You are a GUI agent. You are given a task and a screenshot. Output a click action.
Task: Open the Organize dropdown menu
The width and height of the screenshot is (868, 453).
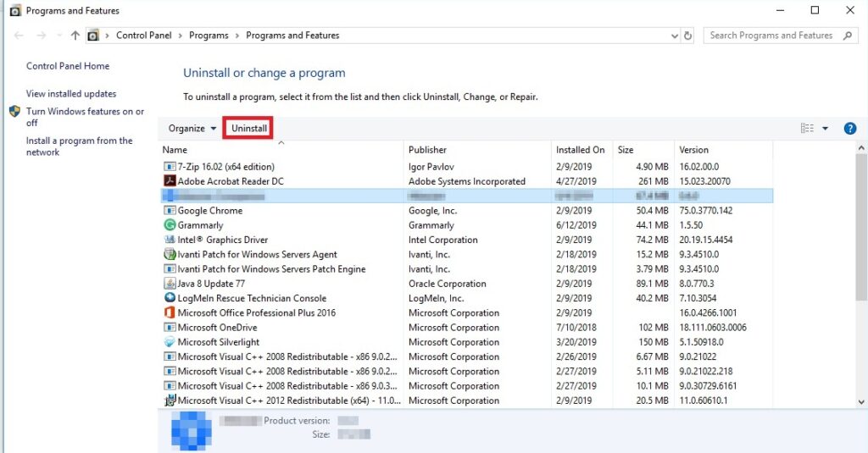192,129
